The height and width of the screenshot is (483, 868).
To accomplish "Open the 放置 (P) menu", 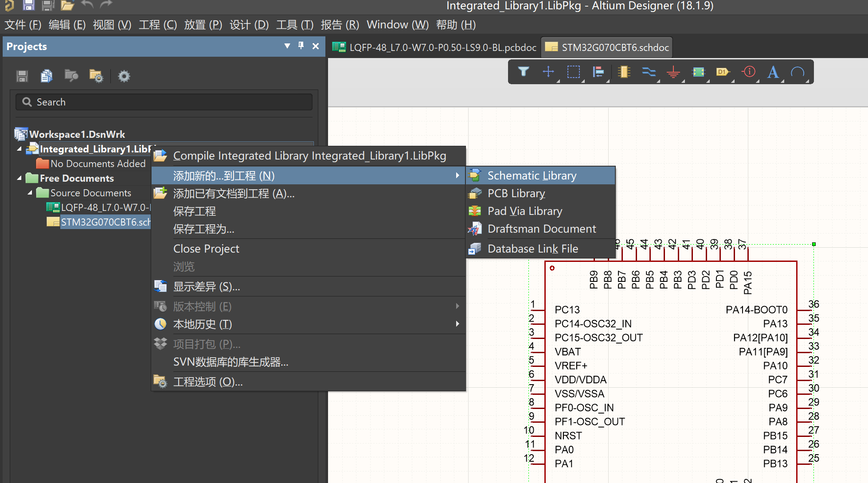I will [203, 25].
